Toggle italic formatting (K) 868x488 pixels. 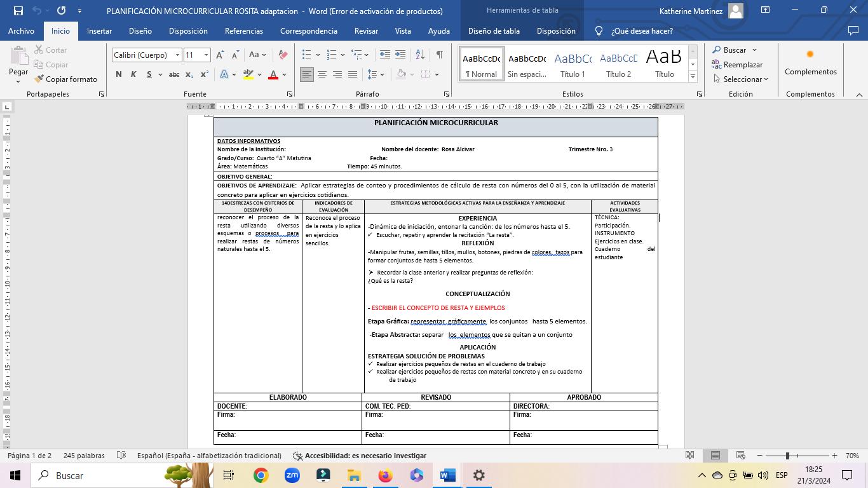[133, 74]
